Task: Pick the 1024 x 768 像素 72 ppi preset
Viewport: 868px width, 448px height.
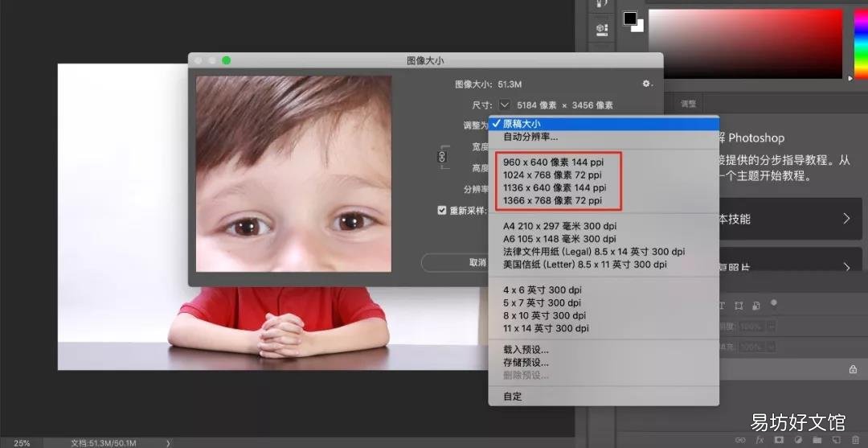Action: [x=552, y=175]
